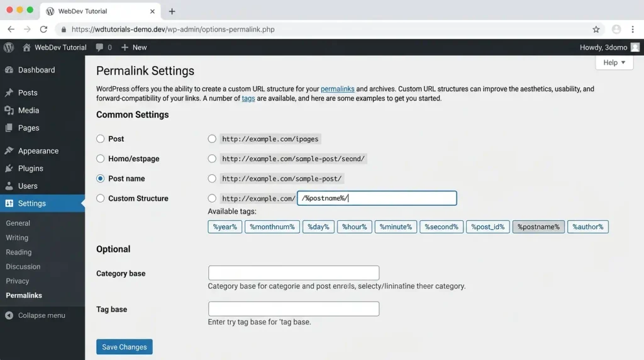This screenshot has width=644, height=360.
Task: Open the Appearance menu label
Action: (x=38, y=151)
